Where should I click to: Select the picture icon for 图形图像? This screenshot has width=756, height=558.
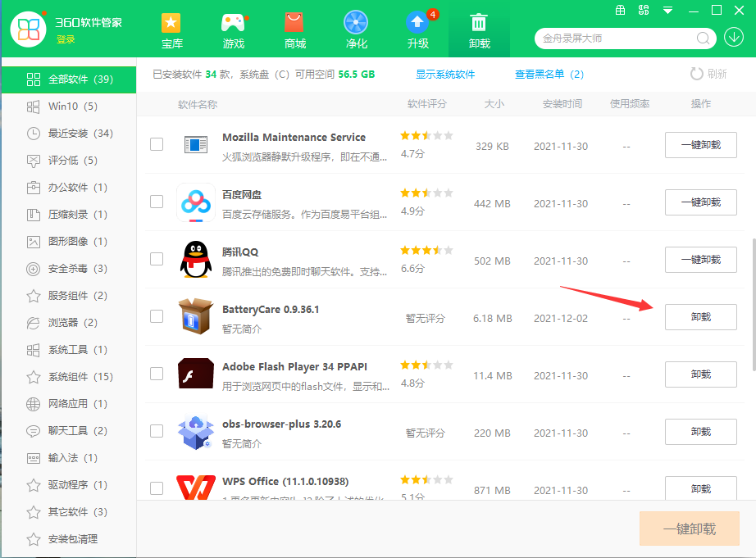pos(34,242)
